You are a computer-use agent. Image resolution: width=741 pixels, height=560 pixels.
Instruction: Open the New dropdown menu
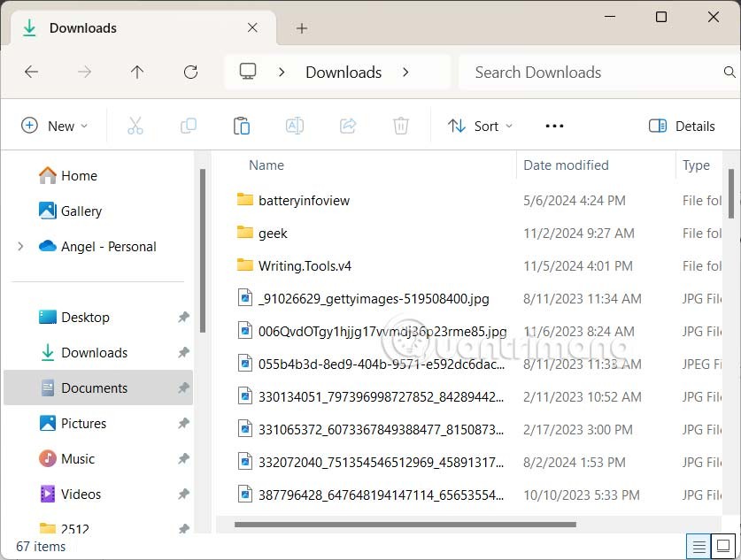click(55, 126)
